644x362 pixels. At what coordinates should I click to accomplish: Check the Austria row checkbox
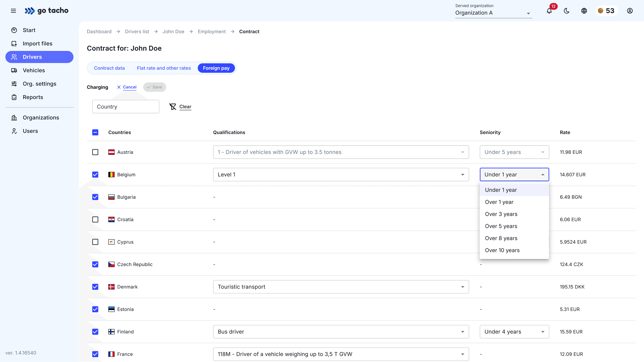click(x=95, y=152)
